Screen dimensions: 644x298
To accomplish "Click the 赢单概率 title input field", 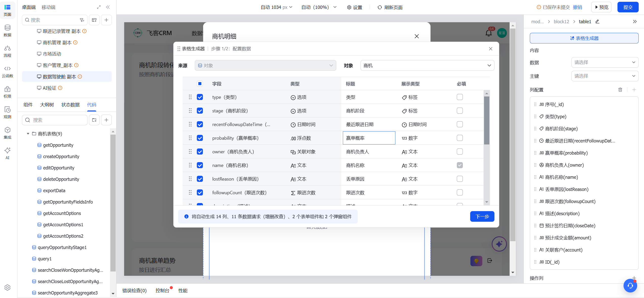I will [369, 138].
